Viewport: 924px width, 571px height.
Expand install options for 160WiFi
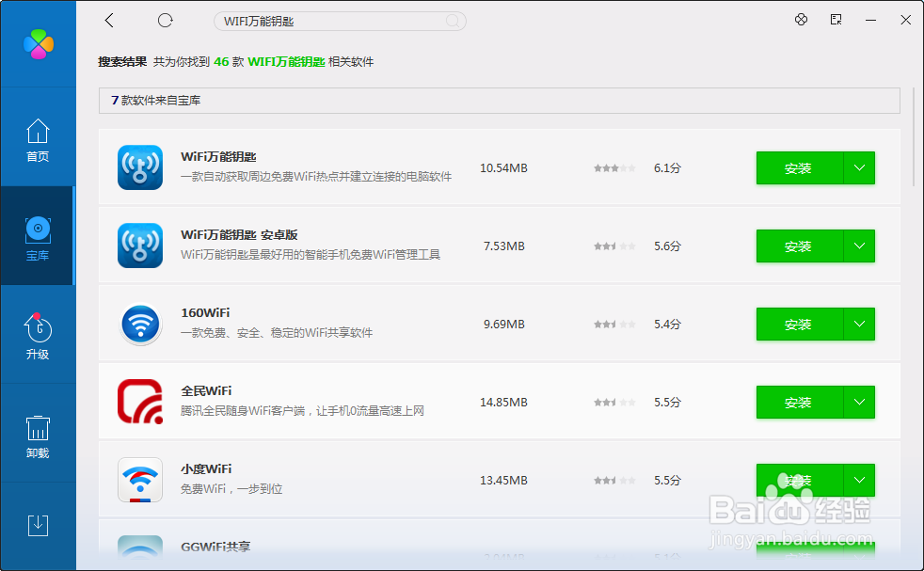[859, 325]
